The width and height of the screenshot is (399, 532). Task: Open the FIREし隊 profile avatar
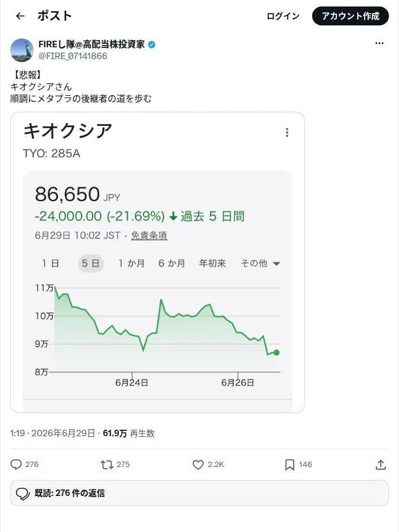[x=22, y=50]
